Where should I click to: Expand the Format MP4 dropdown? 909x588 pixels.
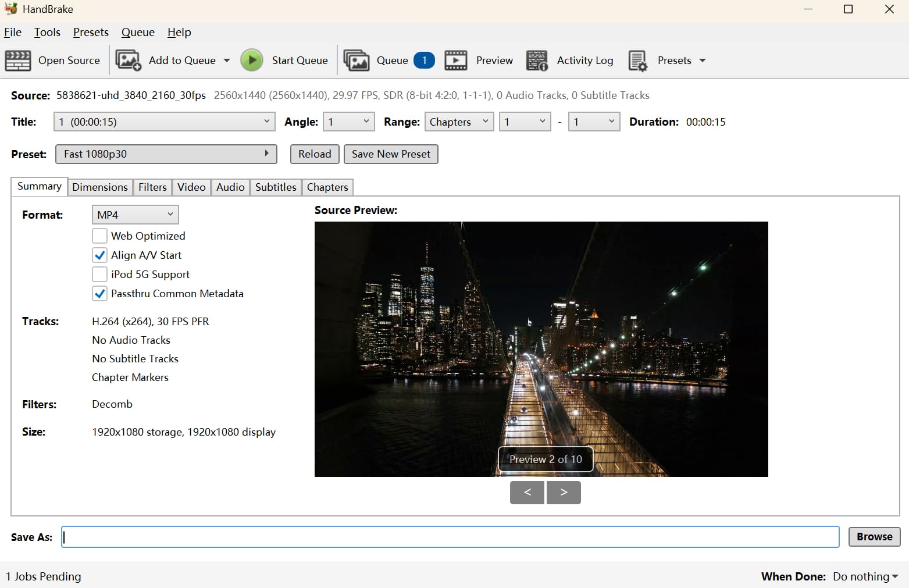tap(135, 215)
